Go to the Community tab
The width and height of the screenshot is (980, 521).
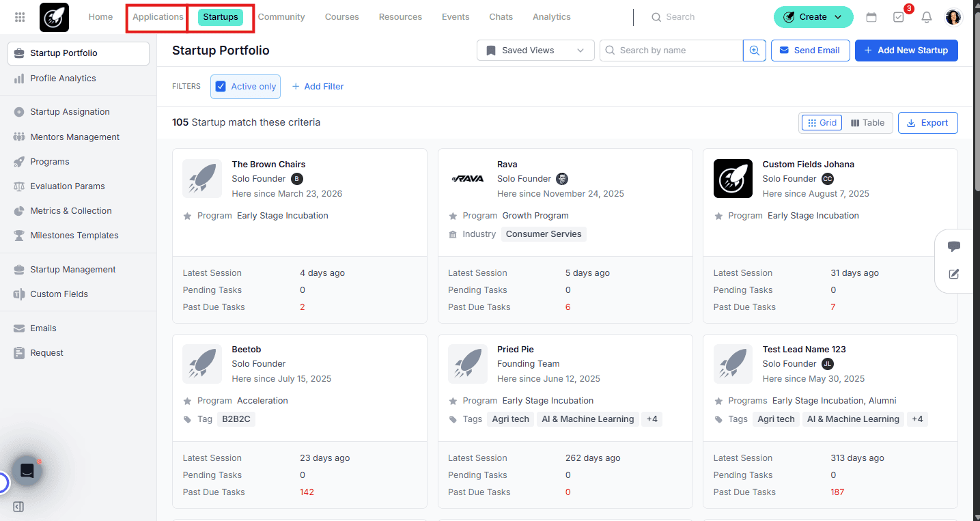pos(281,17)
